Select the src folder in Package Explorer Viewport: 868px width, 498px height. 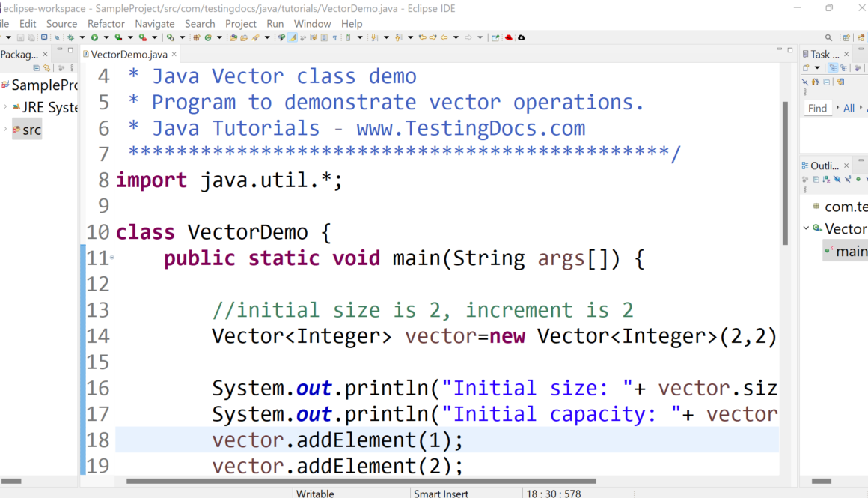[31, 130]
